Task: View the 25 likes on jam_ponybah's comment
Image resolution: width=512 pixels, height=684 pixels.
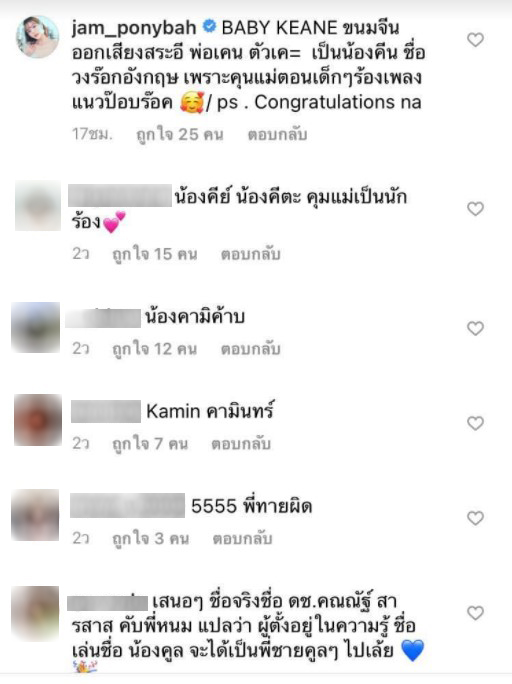Action: (180, 135)
